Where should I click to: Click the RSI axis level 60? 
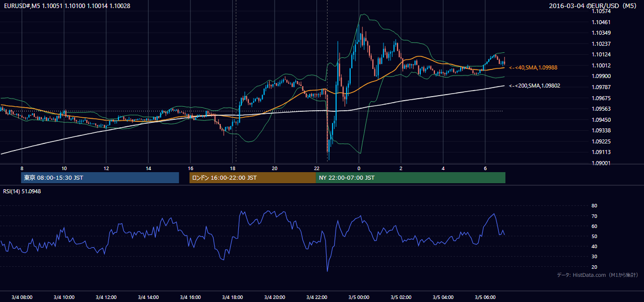[594, 226]
